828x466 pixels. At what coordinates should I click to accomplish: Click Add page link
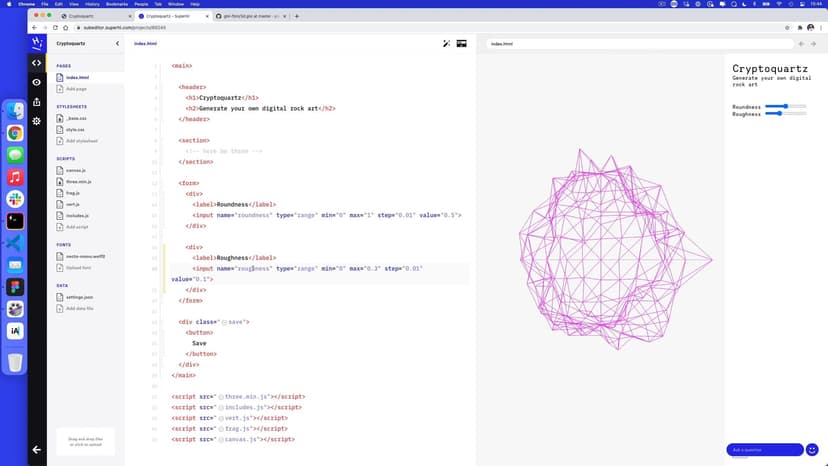click(x=77, y=89)
